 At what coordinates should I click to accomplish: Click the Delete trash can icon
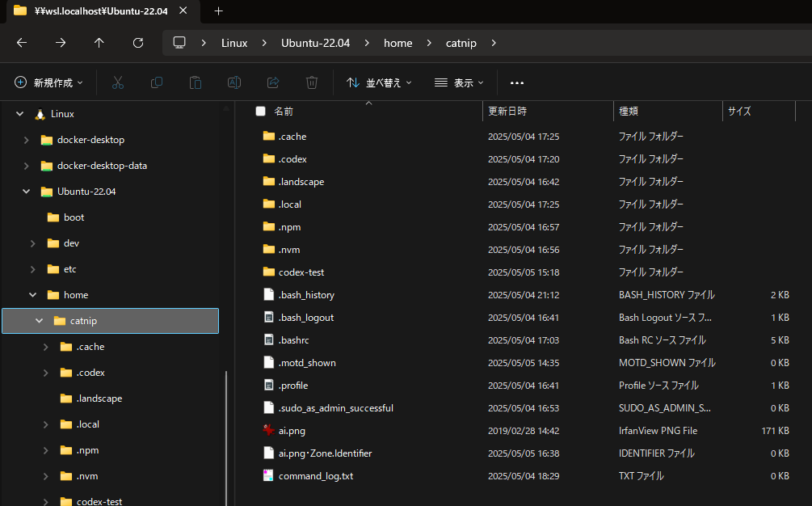coord(312,83)
